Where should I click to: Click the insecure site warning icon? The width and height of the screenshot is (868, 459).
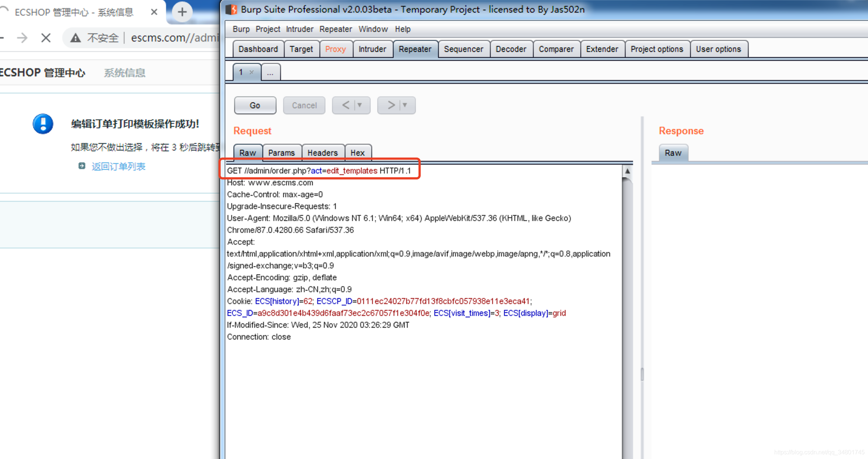click(76, 37)
